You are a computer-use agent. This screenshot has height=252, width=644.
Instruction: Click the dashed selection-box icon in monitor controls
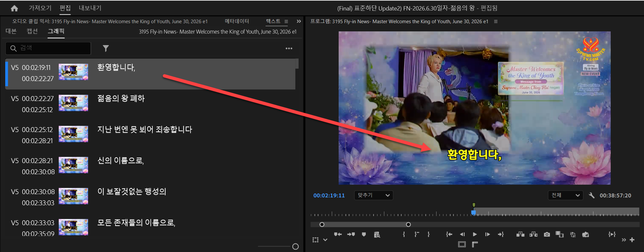(x=315, y=240)
